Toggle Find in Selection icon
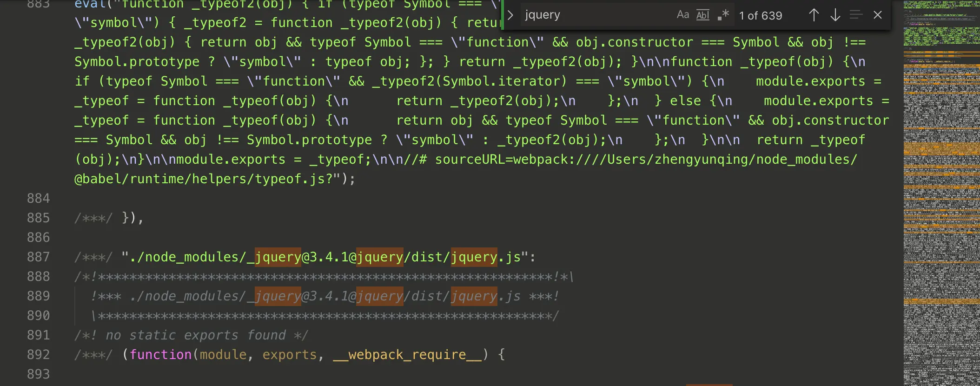Image resolution: width=980 pixels, height=386 pixels. click(x=856, y=15)
